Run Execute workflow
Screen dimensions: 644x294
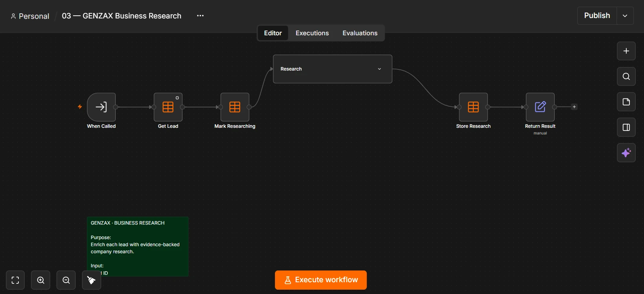321,280
